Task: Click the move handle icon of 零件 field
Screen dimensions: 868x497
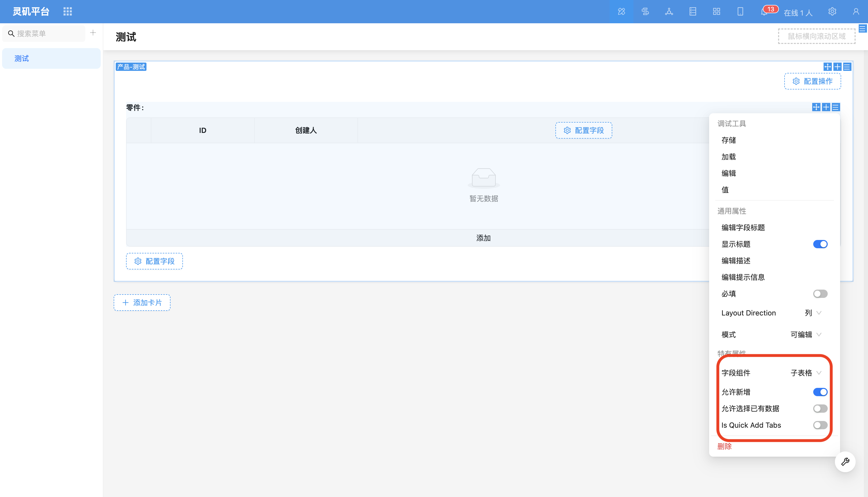Action: coord(816,107)
